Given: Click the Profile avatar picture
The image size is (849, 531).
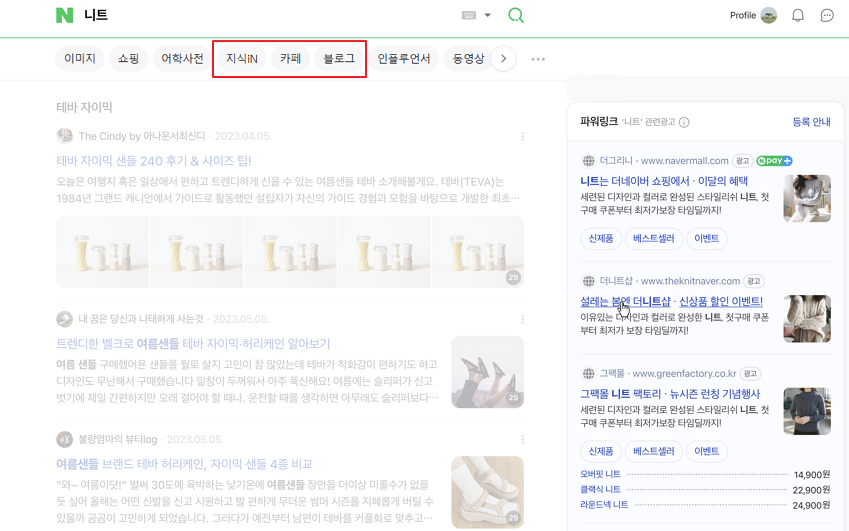Looking at the screenshot, I should coord(768,15).
